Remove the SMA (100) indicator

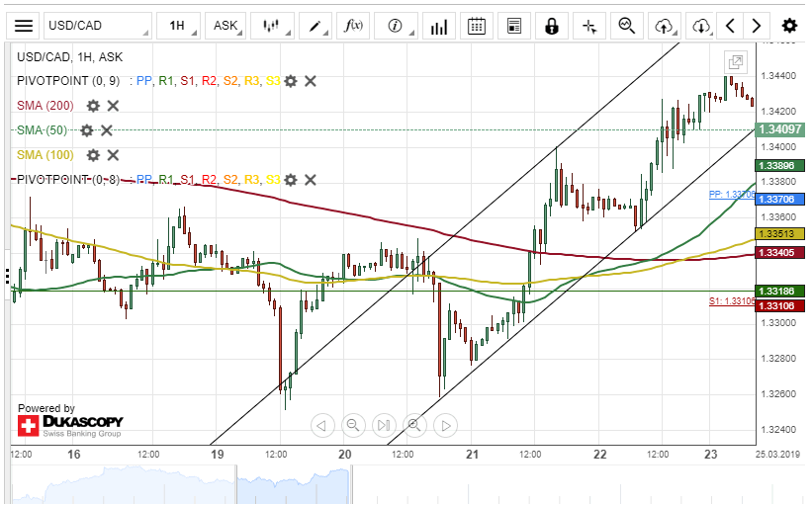113,155
